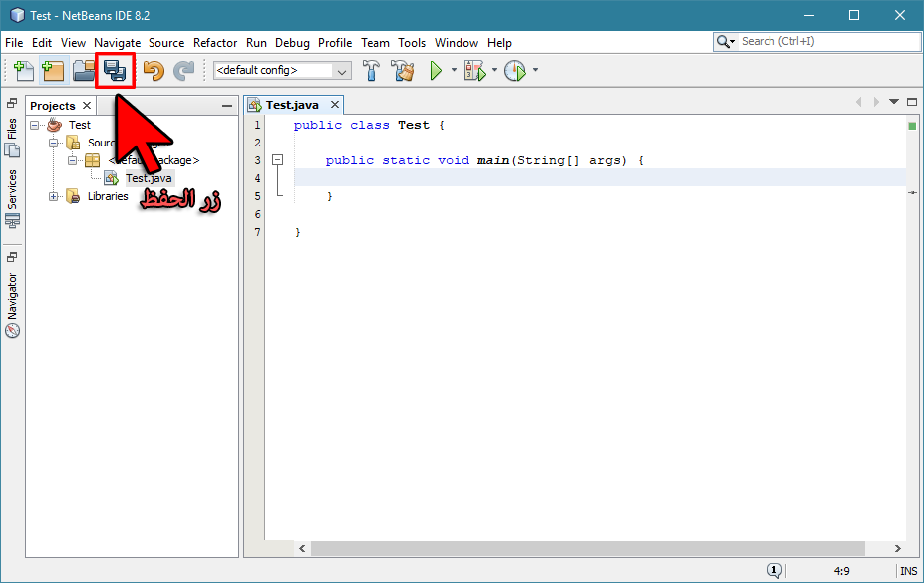924x583 pixels.
Task: Click the Redo arrow icon
Action: pyautogui.click(x=183, y=70)
